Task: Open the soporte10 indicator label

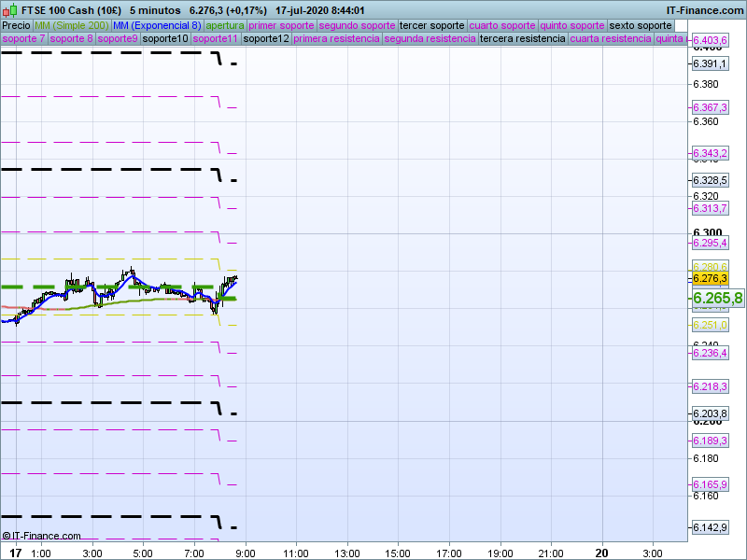Action: click(x=165, y=38)
